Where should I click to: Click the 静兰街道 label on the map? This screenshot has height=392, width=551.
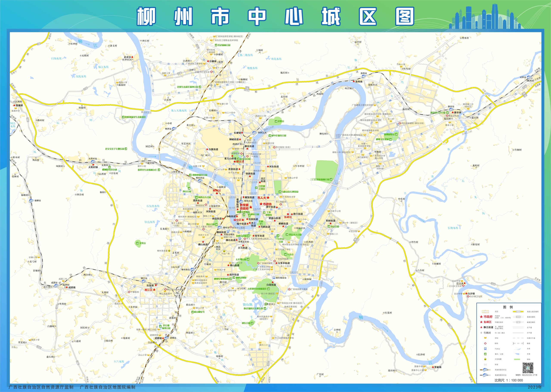(298, 214)
